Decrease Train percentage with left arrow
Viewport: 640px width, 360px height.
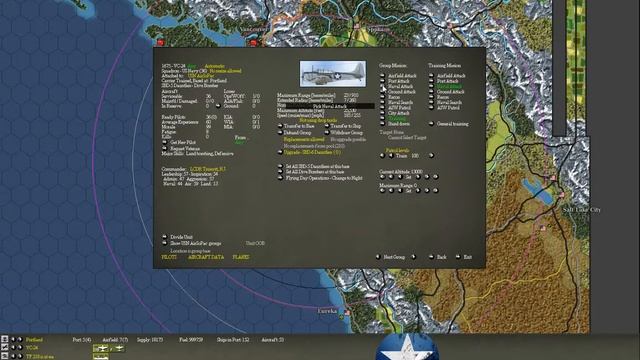391,156
